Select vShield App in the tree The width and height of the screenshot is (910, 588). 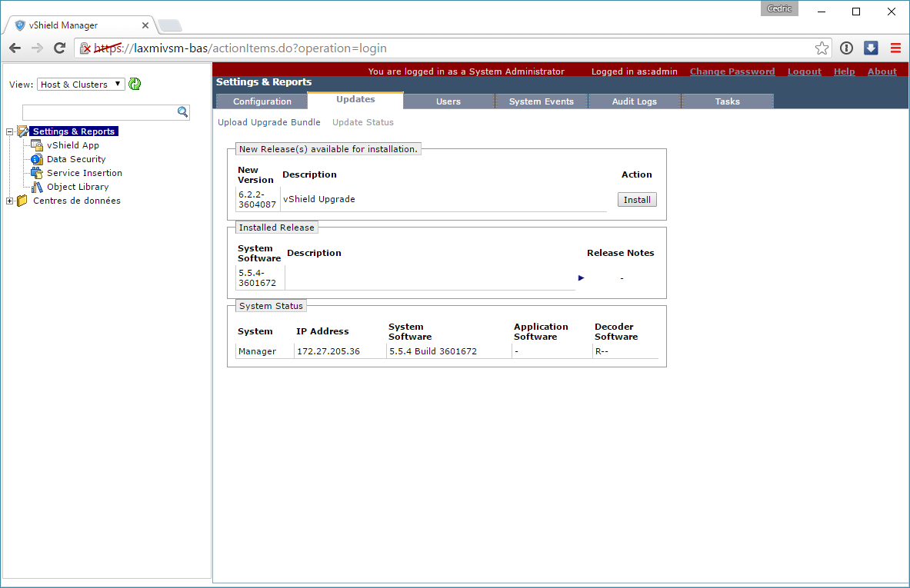pos(73,145)
